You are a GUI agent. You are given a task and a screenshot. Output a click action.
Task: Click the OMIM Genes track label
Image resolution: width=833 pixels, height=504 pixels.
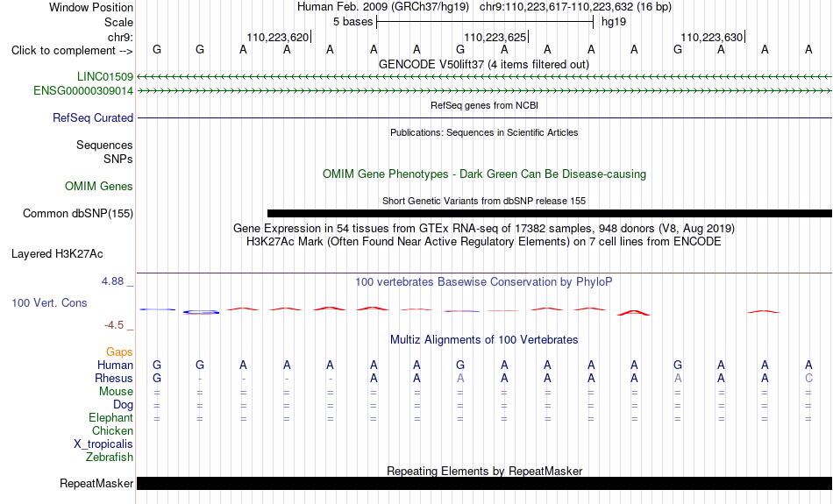(99, 187)
